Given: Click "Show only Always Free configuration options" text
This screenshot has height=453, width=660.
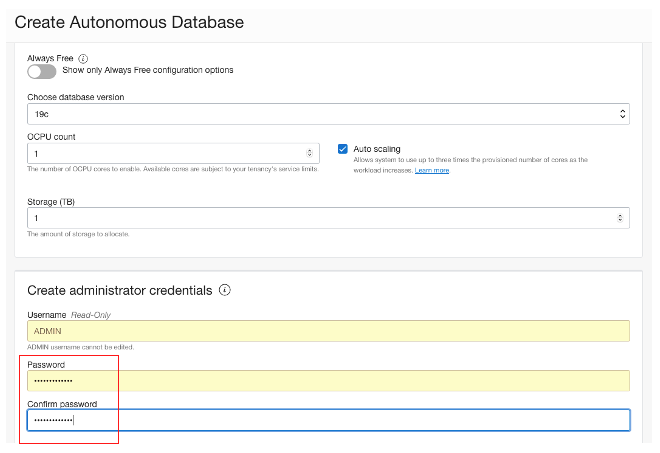Looking at the screenshot, I should pos(148,70).
